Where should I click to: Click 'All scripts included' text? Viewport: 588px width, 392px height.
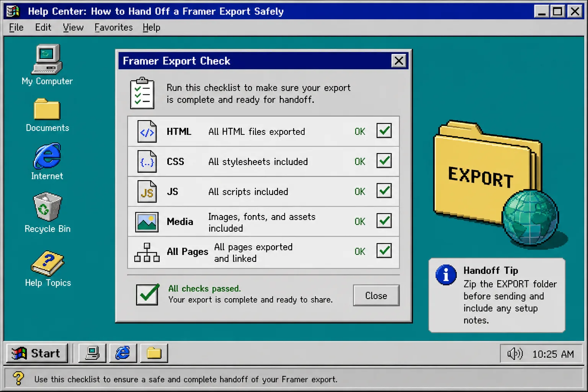click(248, 191)
